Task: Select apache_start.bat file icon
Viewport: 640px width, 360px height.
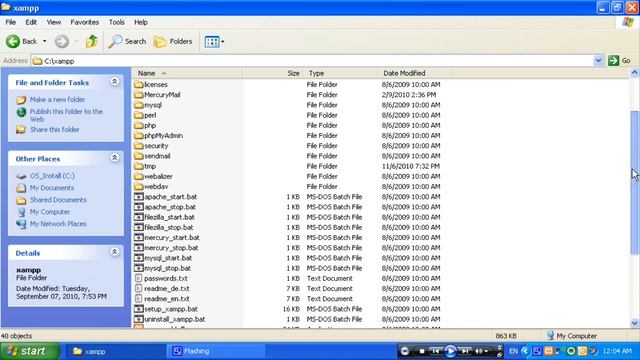Action: 139,197
